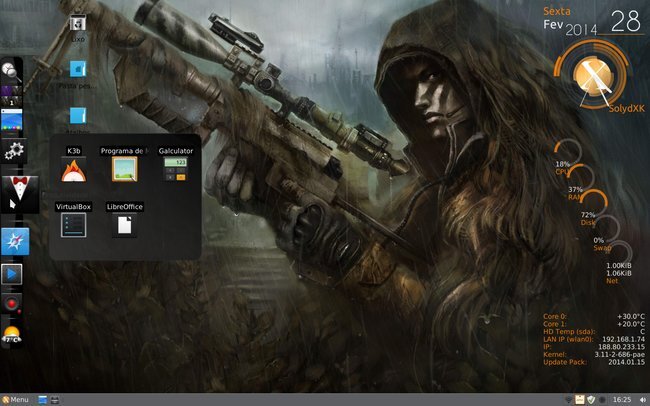Click the LAN IP 192.168.1.74 value

[623, 339]
